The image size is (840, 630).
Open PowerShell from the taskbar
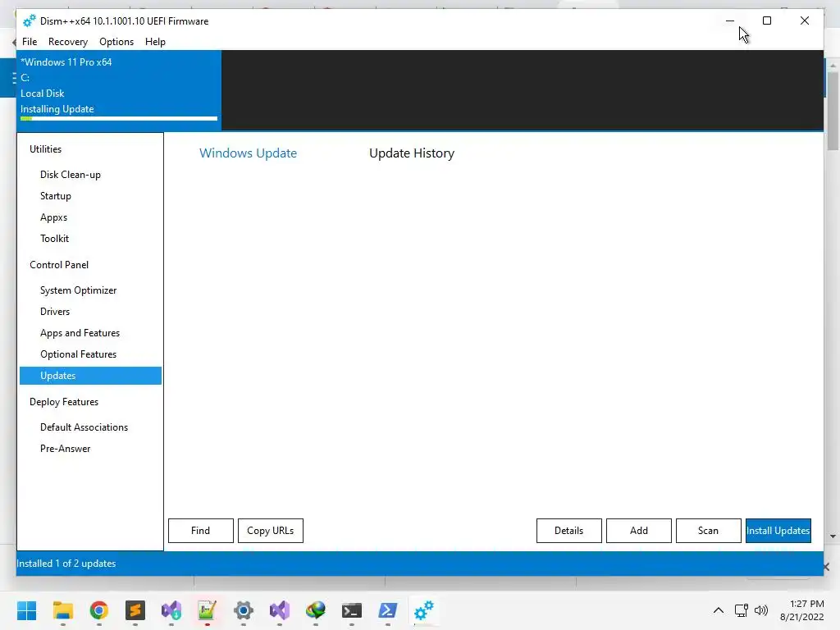tap(388, 610)
